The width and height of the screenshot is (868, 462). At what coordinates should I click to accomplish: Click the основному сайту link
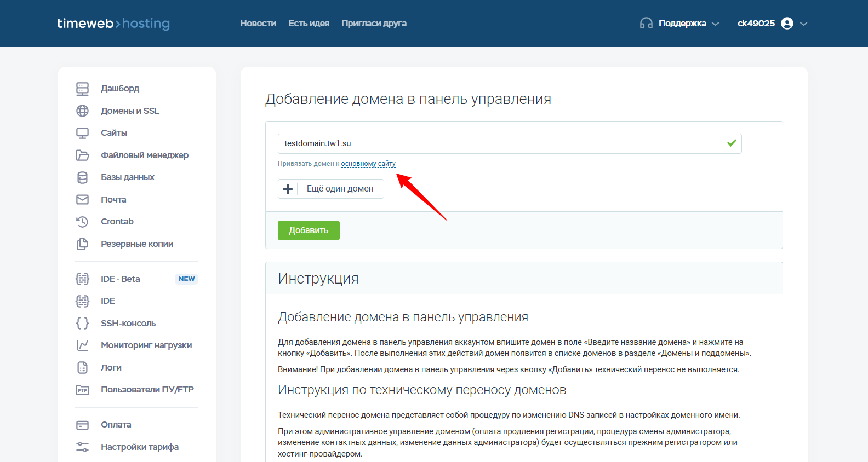368,164
